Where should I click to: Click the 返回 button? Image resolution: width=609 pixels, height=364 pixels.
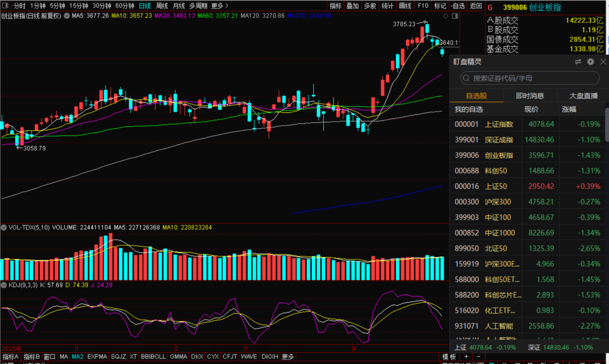pos(476,6)
